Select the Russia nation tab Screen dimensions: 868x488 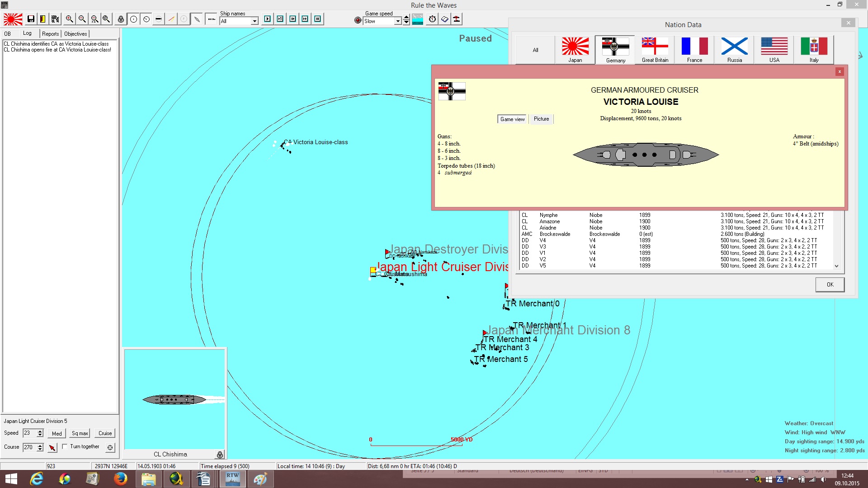click(734, 50)
